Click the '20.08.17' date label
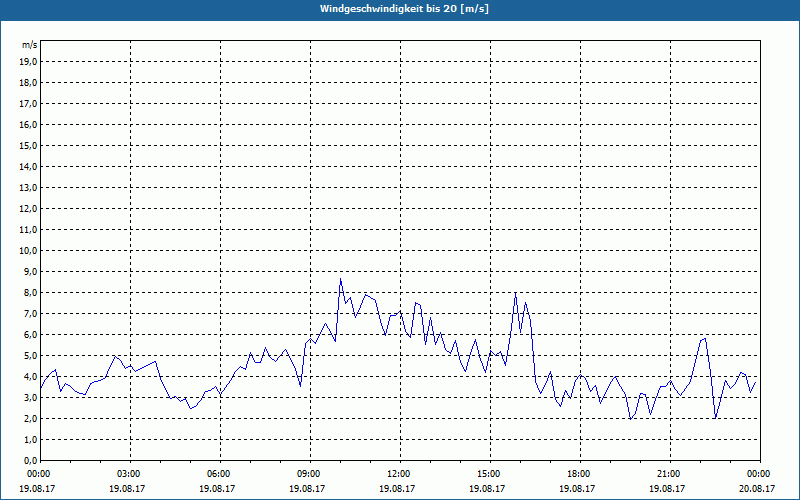This screenshot has height=500, width=800. coord(757,488)
